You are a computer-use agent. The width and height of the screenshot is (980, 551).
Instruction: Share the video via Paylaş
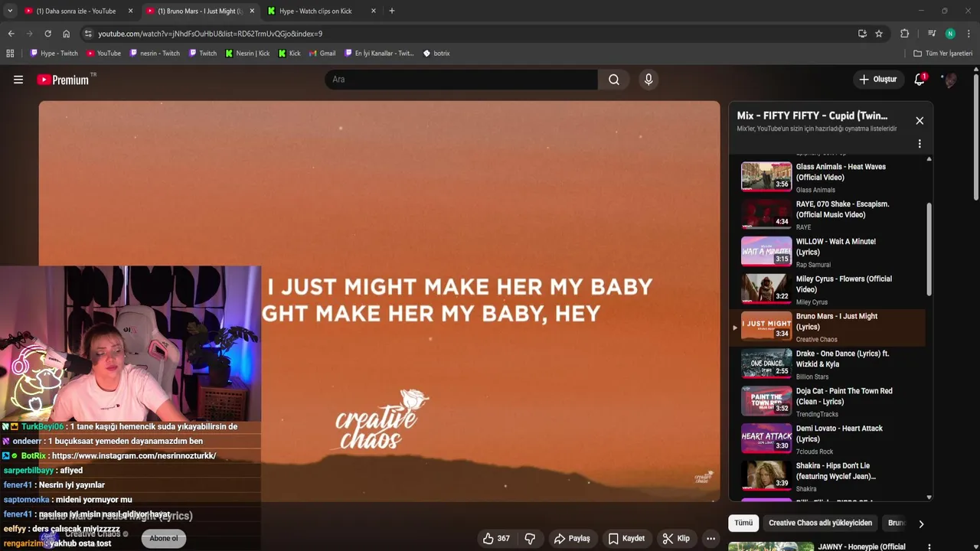(x=572, y=539)
